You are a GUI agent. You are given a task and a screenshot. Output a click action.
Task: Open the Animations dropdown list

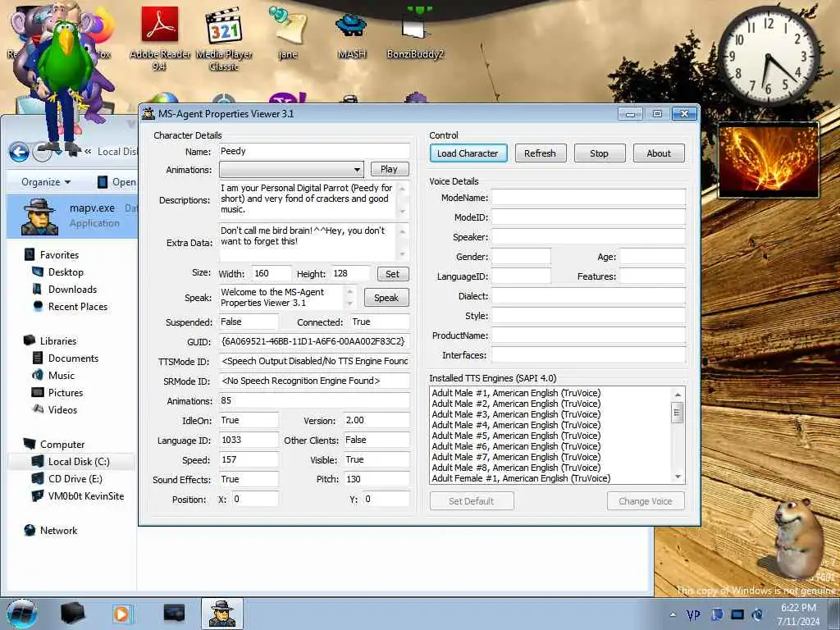point(357,170)
